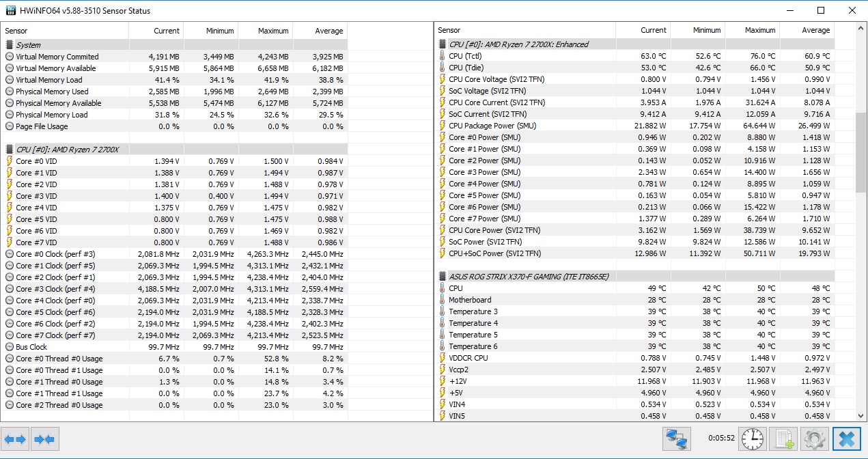This screenshot has width=868, height=459.
Task: Click the shrink columns arrows button
Action: tap(44, 439)
